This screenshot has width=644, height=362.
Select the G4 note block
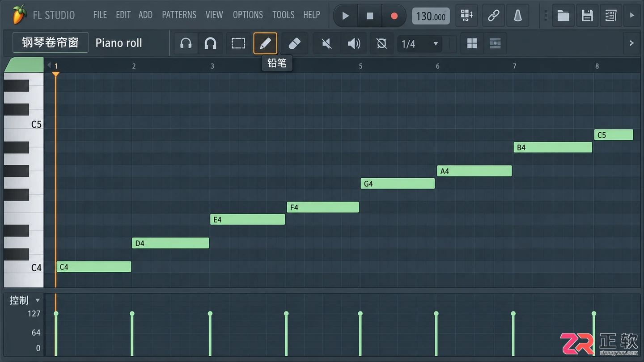point(398,183)
